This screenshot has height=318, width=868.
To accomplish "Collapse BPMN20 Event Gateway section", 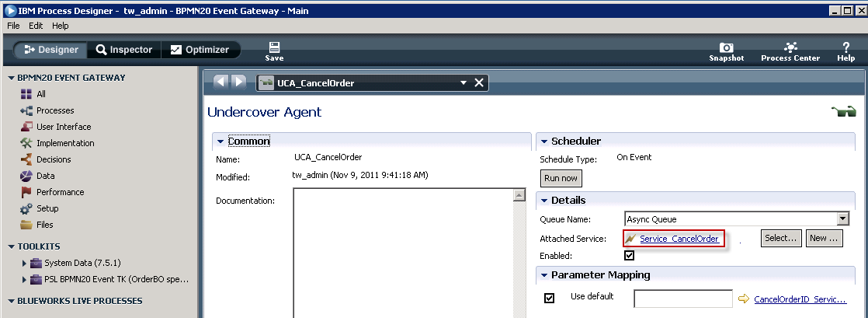I will (x=11, y=78).
